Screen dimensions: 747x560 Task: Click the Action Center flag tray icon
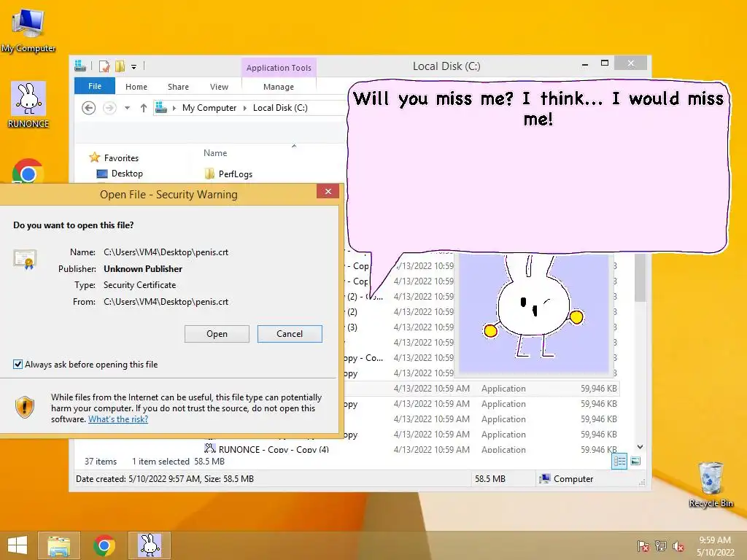(643, 545)
